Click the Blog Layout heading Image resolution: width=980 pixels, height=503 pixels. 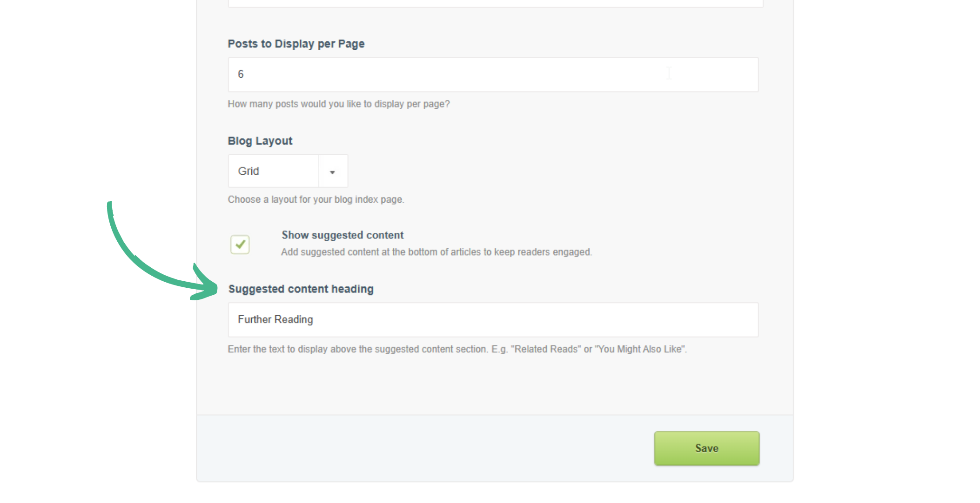[260, 140]
